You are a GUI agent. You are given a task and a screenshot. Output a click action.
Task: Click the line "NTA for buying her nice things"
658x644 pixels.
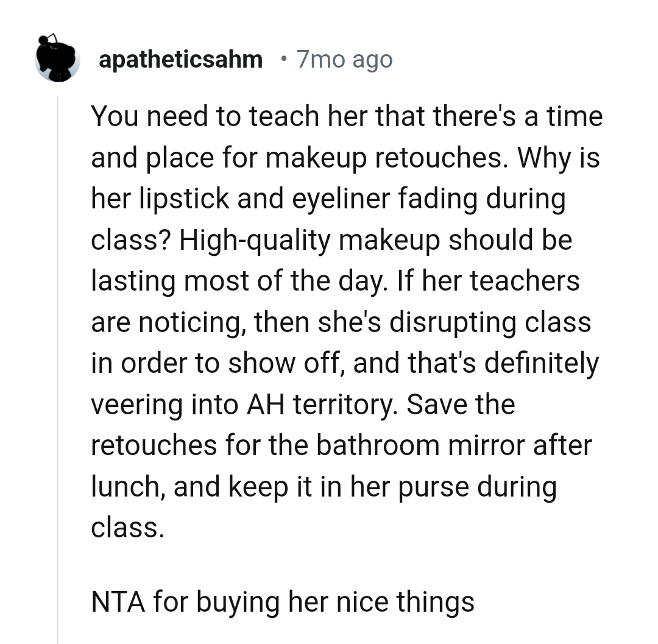pyautogui.click(x=282, y=602)
